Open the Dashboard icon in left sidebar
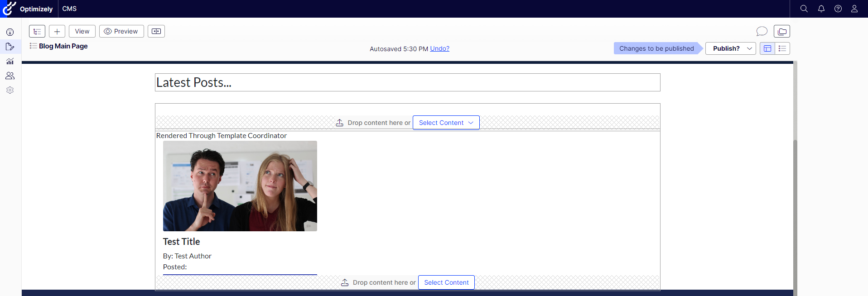 [10, 32]
